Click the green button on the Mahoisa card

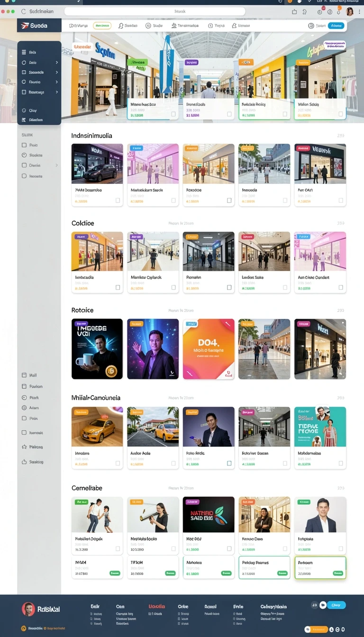226,573
